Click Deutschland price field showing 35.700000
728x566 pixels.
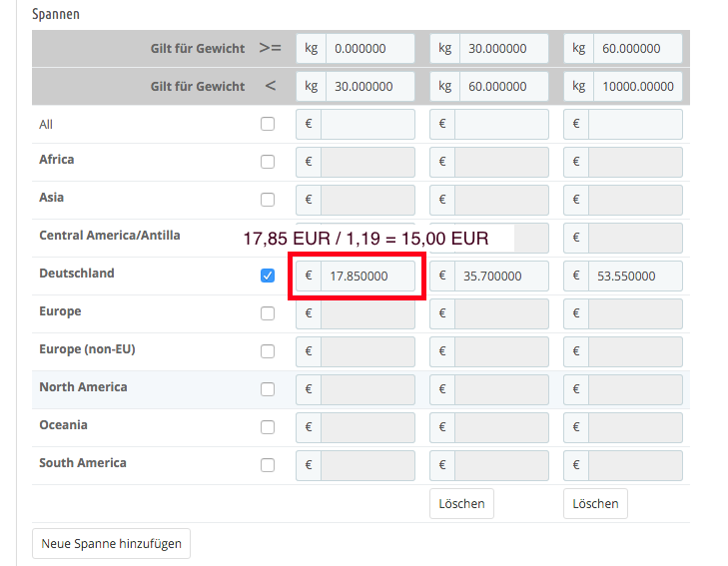tap(501, 277)
